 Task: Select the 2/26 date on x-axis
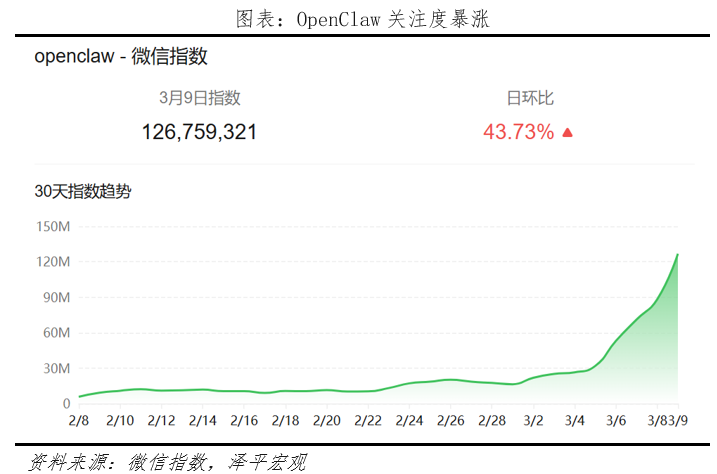tap(450, 421)
